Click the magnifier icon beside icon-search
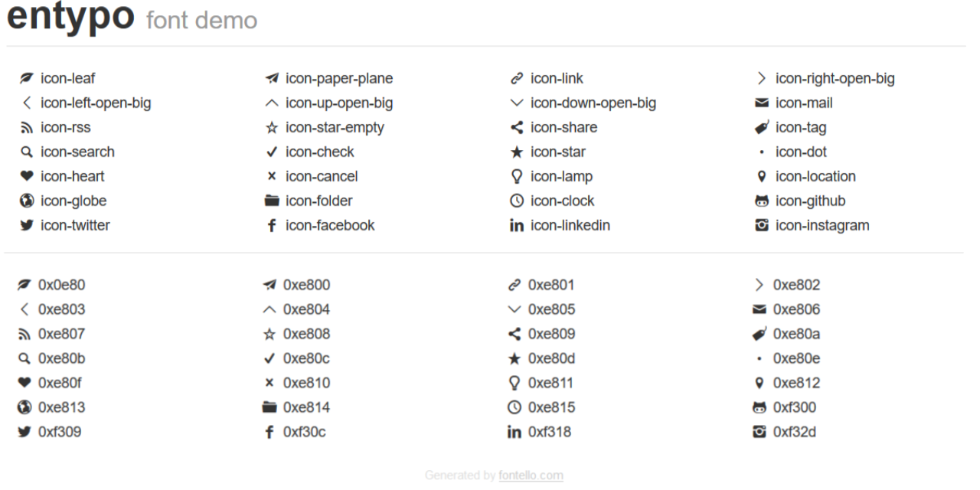The width and height of the screenshot is (980, 490). click(27, 152)
